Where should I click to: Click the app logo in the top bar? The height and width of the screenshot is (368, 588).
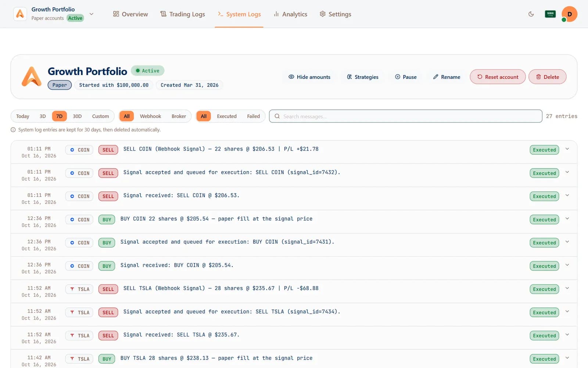point(20,14)
